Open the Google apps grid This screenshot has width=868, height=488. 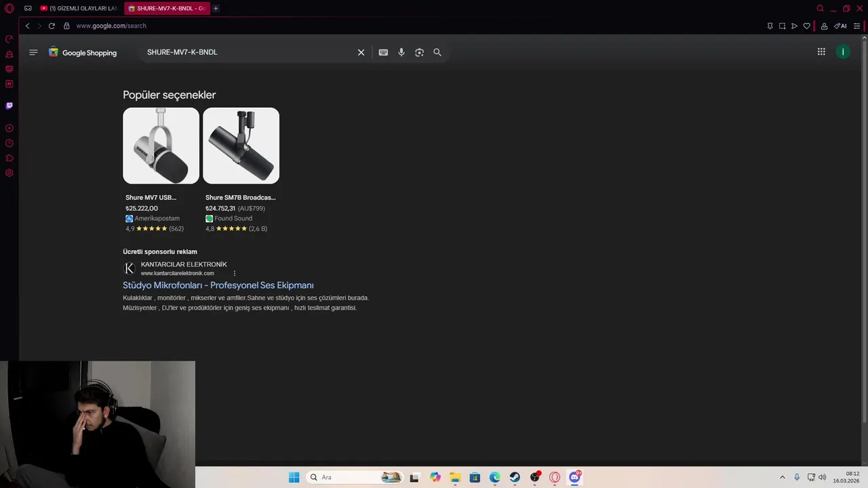(821, 52)
